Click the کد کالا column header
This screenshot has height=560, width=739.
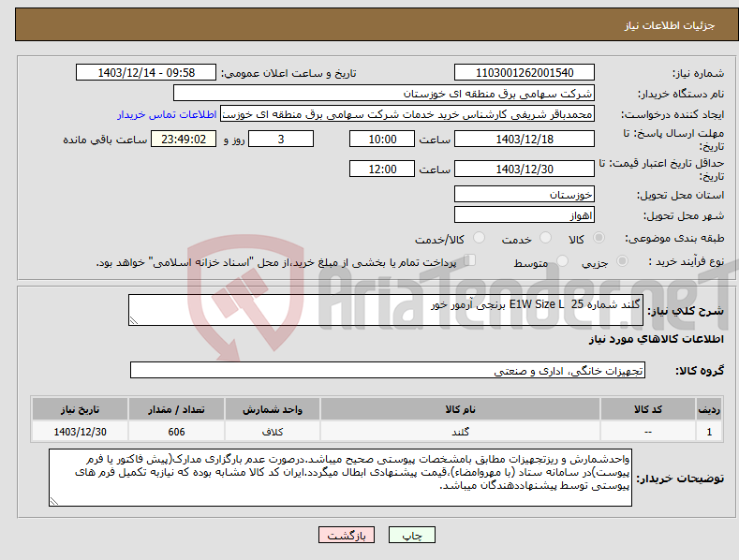tap(648, 409)
